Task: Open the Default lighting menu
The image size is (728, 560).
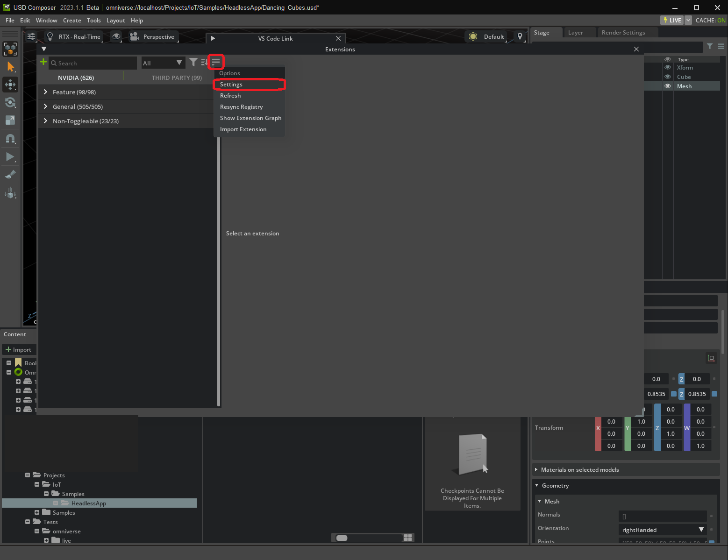Action: coord(486,36)
